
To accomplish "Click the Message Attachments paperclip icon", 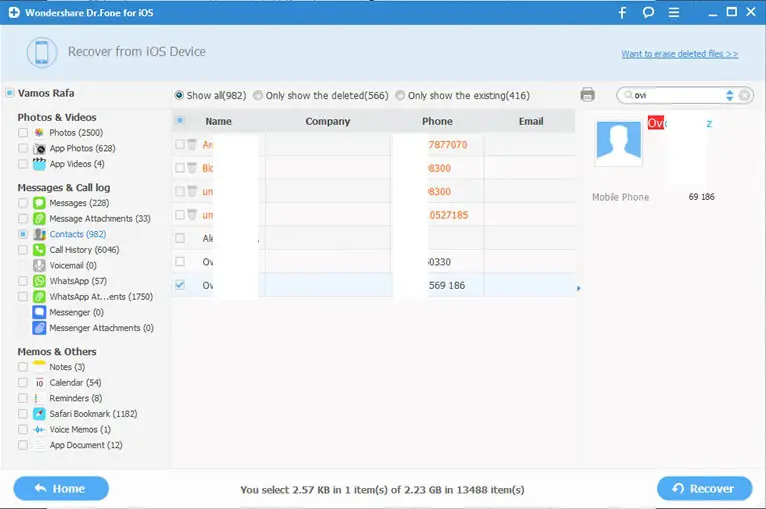I will click(39, 218).
